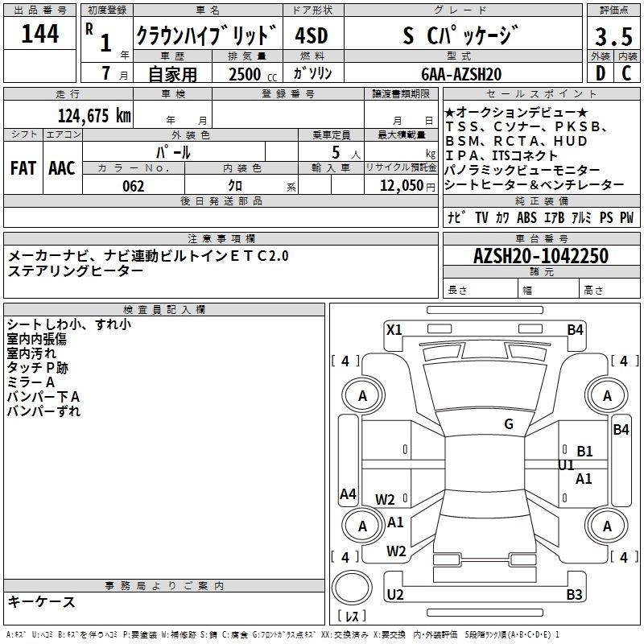Select the car name クラウンハイブリッド
The width and height of the screenshot is (644, 644).
207,35
